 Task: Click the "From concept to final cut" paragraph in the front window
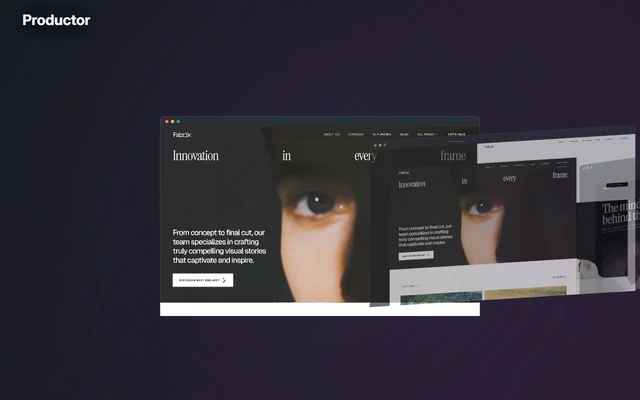pos(219,246)
